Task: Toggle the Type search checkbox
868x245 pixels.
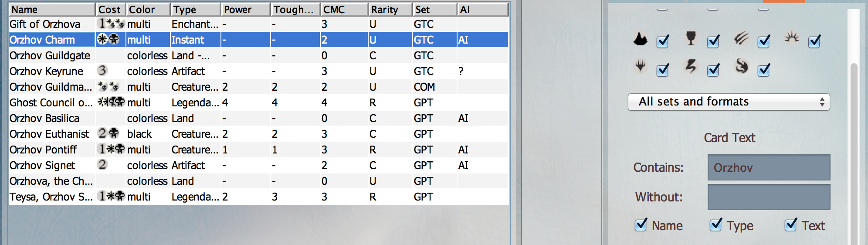Action: [716, 225]
